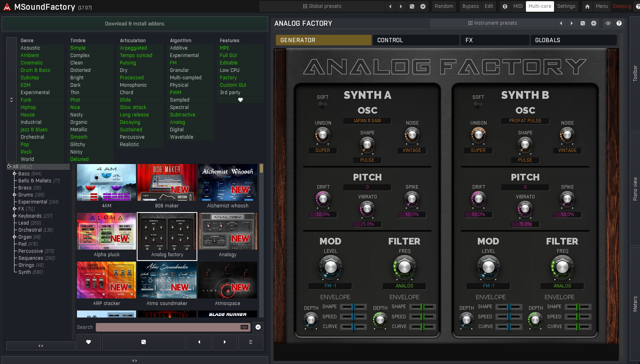The image size is (640, 364).
Task: Switch to the CONTROL tab
Action: coord(416,40)
